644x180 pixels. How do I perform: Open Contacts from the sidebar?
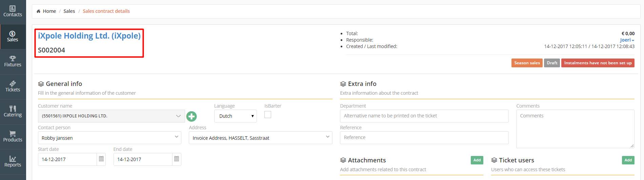click(13, 12)
